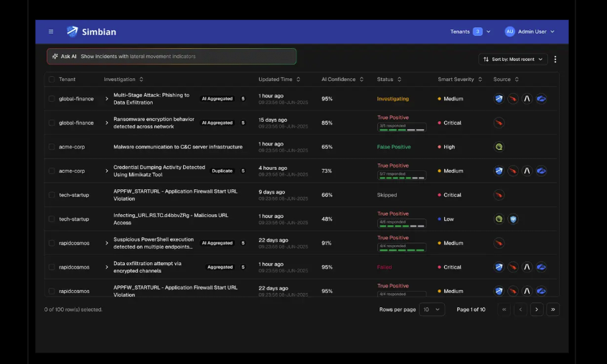This screenshot has height=364, width=607.
Task: Click the False Positive status for acme-corp
Action: pyautogui.click(x=394, y=147)
